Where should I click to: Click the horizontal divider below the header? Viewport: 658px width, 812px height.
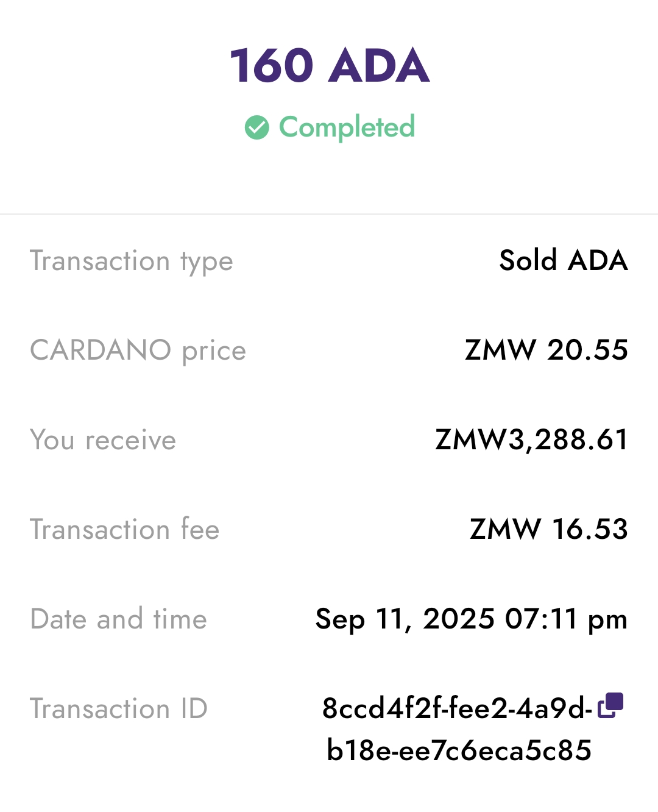pyautogui.click(x=329, y=214)
